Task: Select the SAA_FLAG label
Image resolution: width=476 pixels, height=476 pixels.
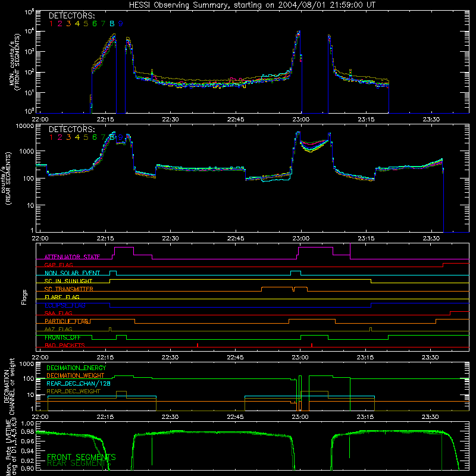Action: [58, 314]
